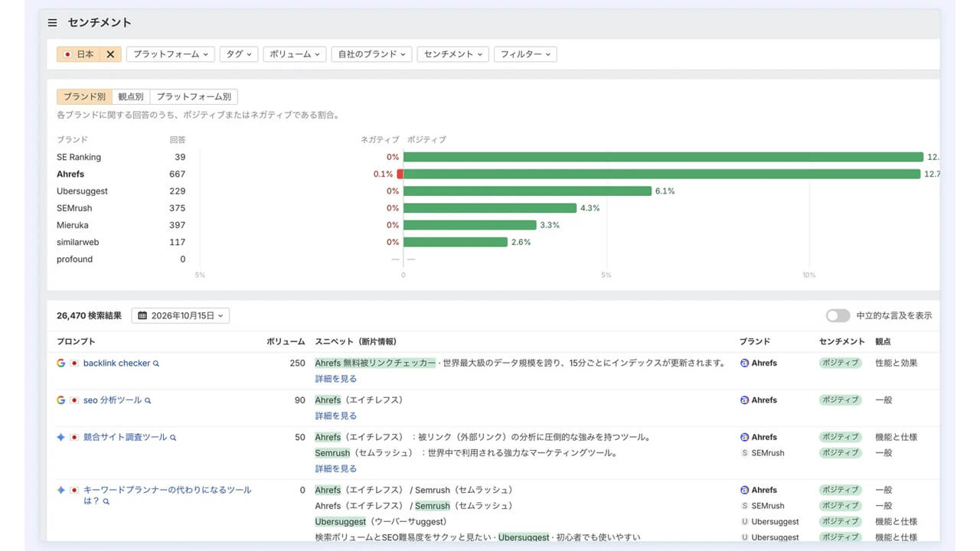Click the search icon beside seo 分析ツール
Viewport: 980px width, 551px height.
point(148,400)
